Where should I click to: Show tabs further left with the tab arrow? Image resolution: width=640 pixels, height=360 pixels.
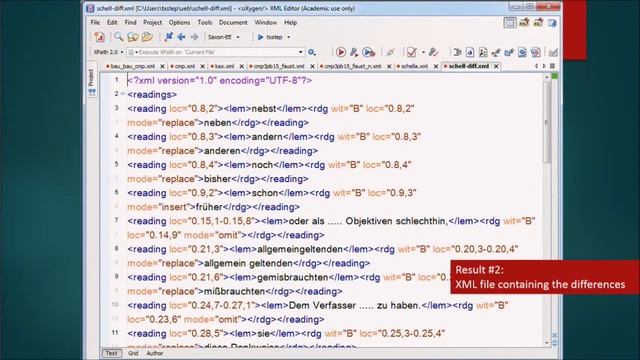(536, 66)
